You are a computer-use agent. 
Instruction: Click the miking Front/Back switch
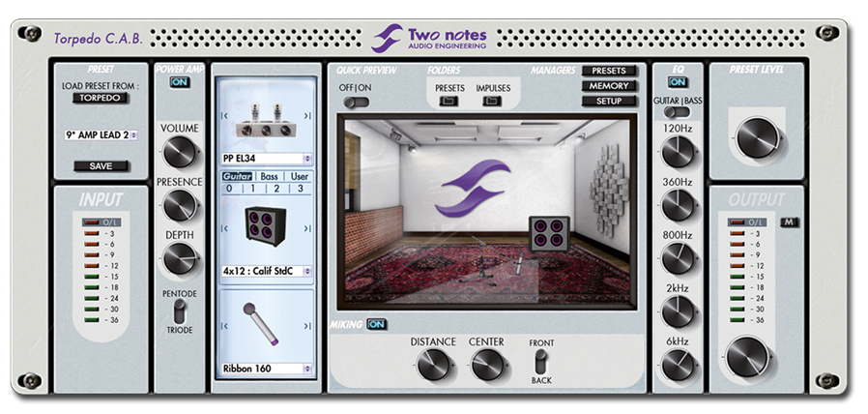541,362
